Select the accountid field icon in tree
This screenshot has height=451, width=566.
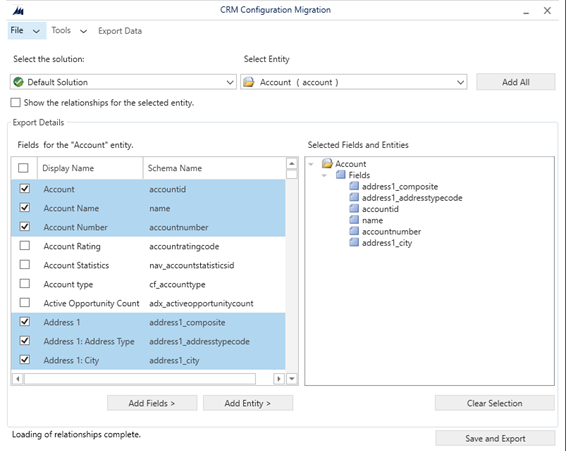coord(354,209)
